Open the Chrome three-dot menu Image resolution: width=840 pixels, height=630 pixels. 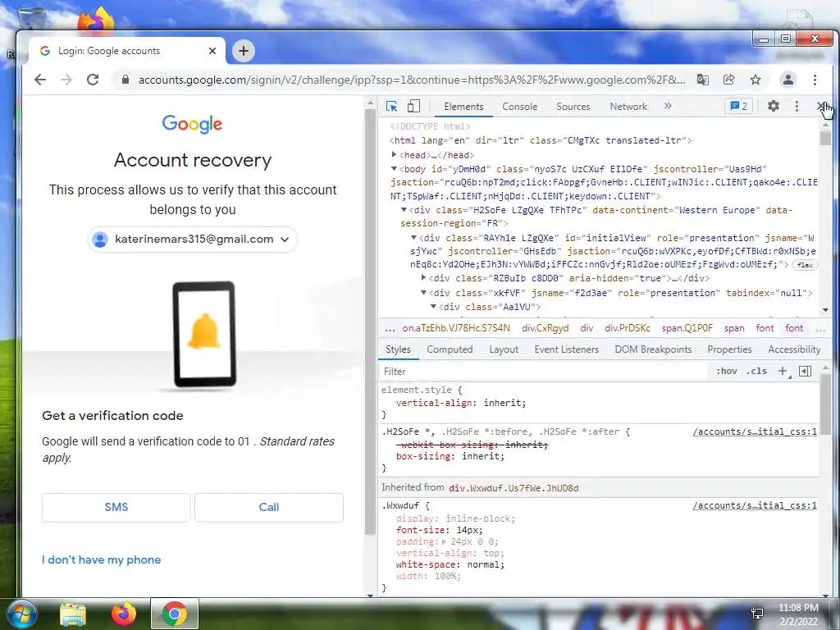(815, 80)
